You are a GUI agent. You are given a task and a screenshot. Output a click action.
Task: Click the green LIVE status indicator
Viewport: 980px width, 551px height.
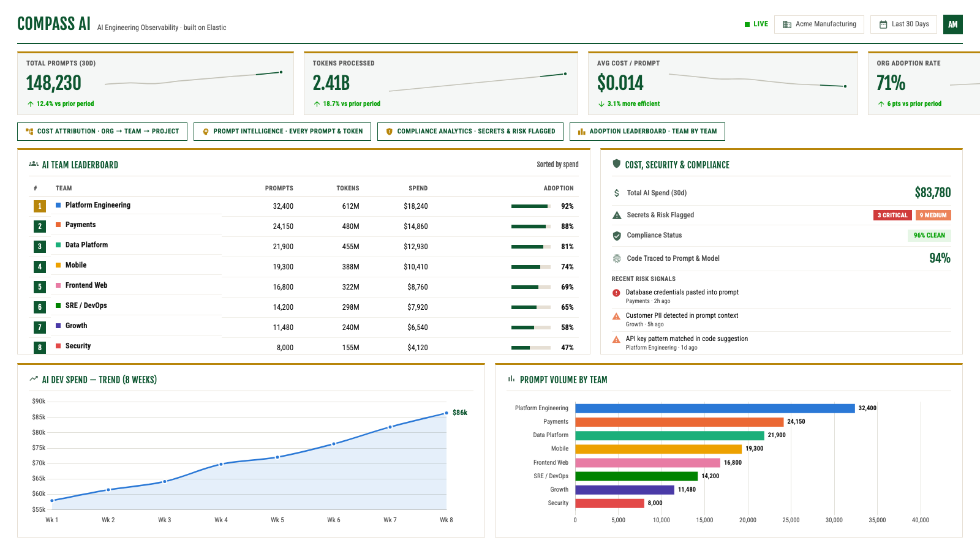tap(756, 24)
